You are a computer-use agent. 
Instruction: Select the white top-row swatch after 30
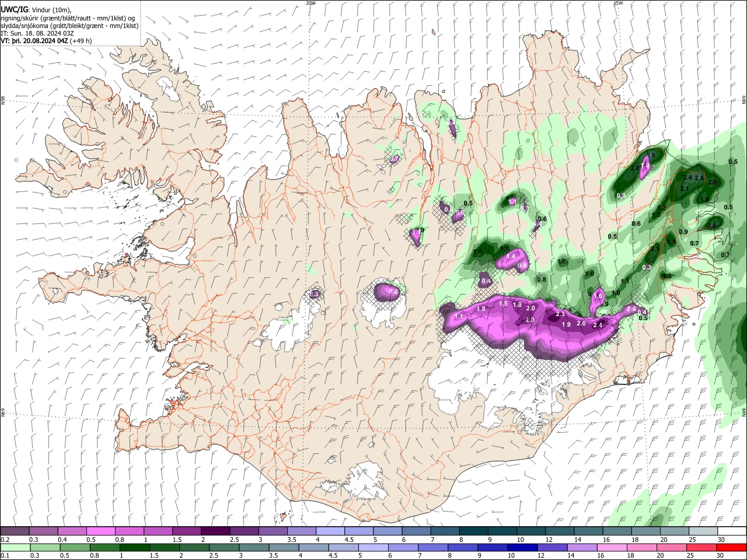pos(732,531)
